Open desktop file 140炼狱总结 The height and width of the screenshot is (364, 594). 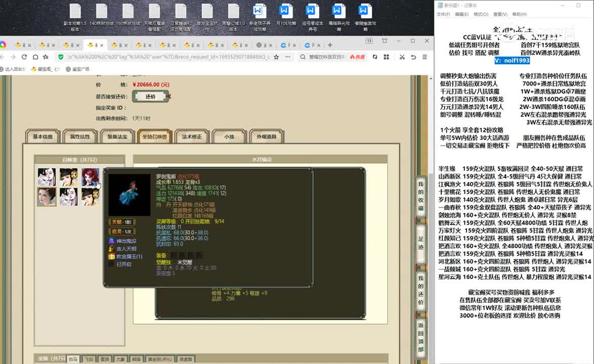pyautogui.click(x=102, y=15)
